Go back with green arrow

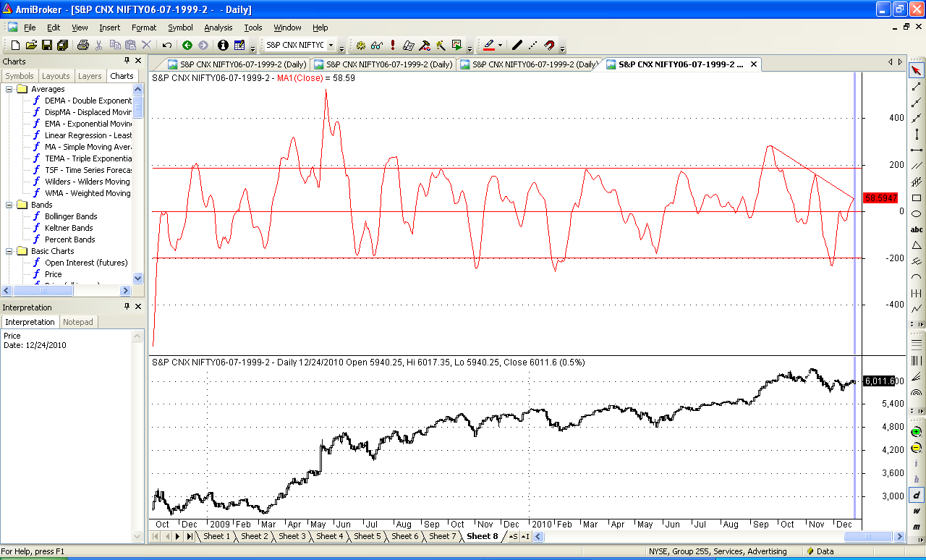tap(187, 45)
